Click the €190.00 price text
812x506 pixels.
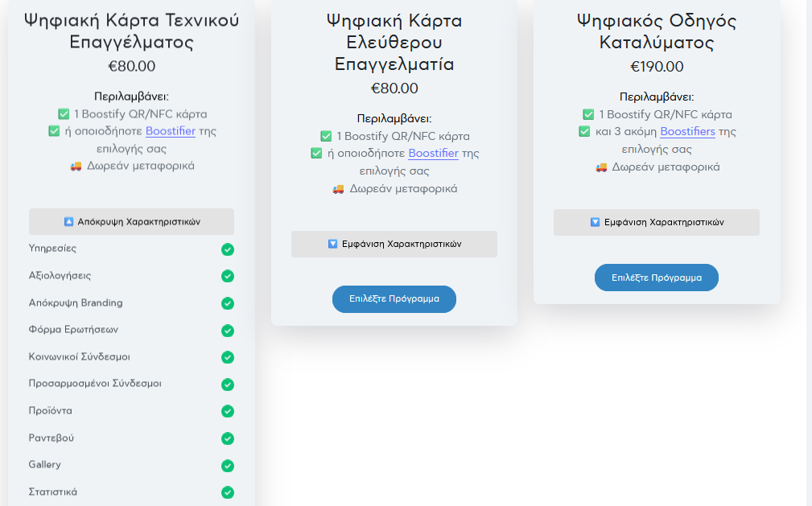656,67
